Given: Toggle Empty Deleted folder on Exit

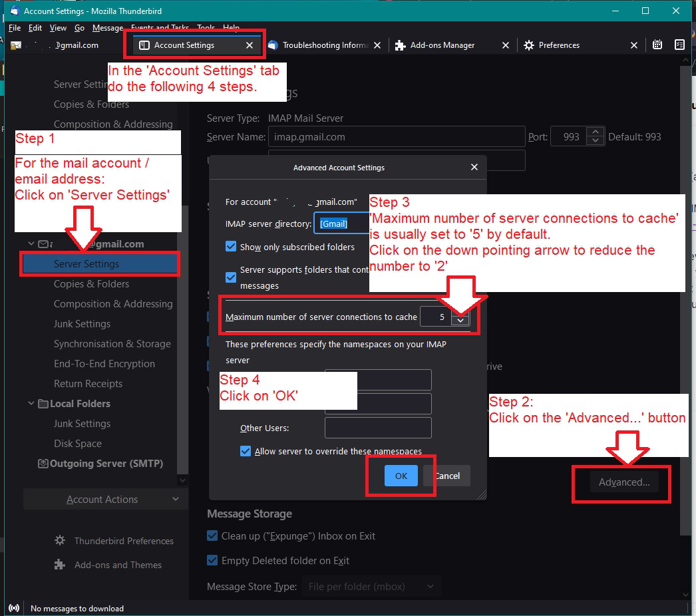Looking at the screenshot, I should coord(212,561).
